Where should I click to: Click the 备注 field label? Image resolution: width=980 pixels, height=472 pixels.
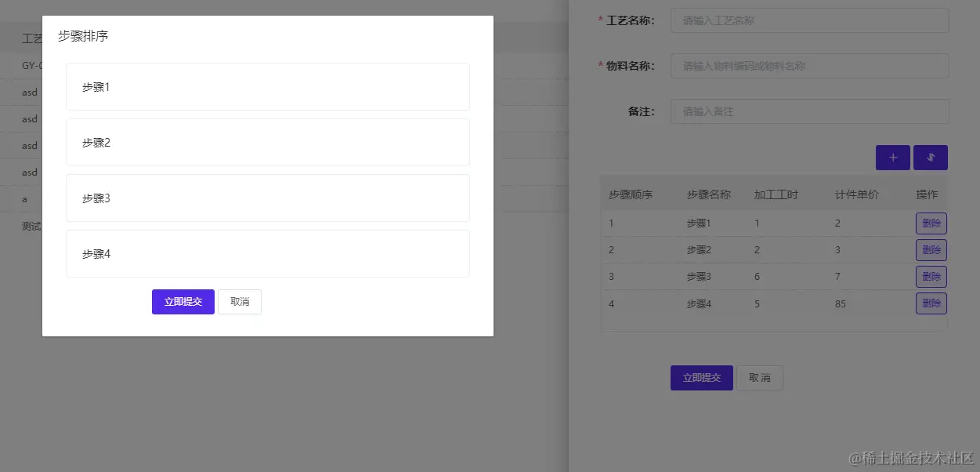[x=642, y=111]
